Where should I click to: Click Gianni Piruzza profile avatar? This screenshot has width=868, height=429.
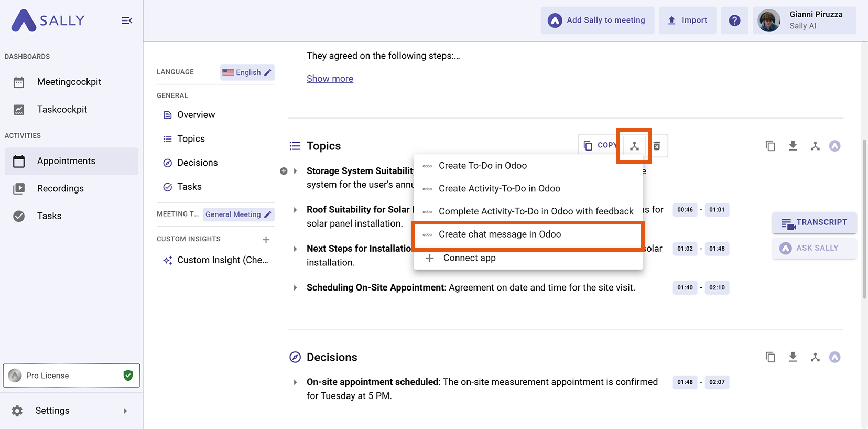[769, 20]
